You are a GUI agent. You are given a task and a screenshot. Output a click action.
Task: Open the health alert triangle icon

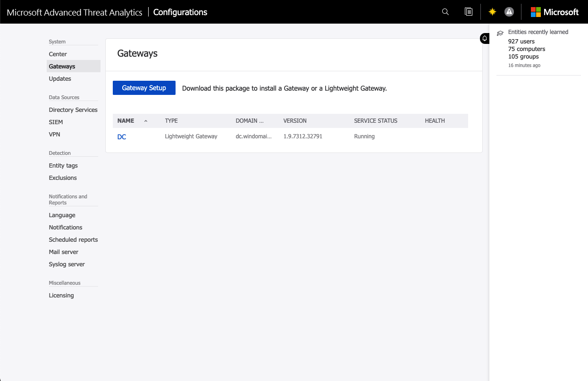pos(509,12)
